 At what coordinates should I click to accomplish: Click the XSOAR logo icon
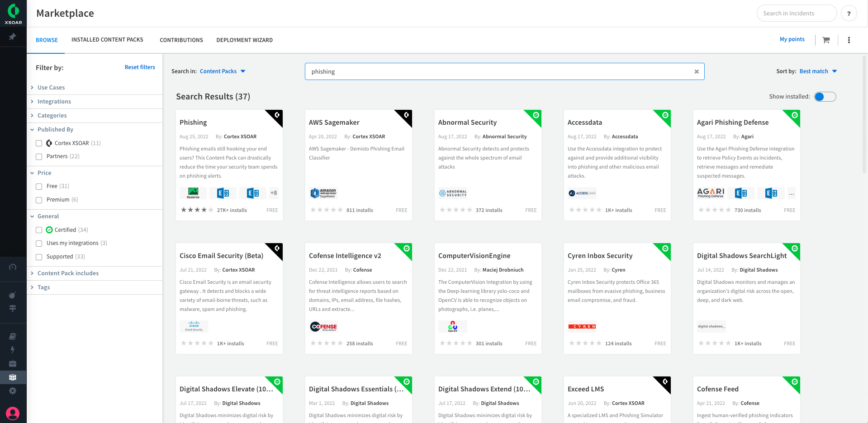13,14
